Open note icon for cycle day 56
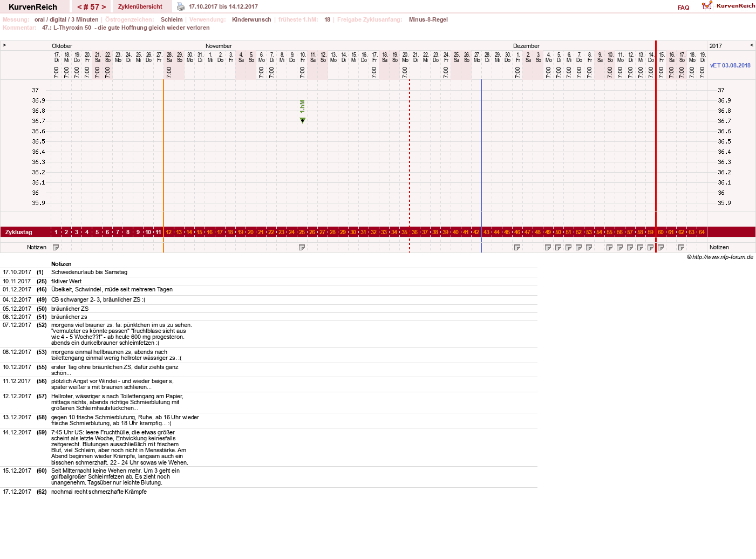The width and height of the screenshot is (756, 559). (x=620, y=248)
